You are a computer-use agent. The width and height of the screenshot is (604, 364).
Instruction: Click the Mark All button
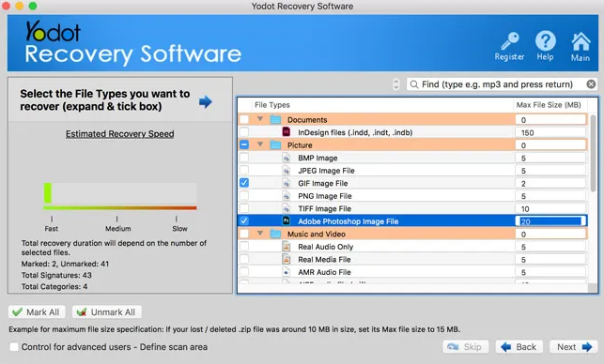[x=37, y=312]
